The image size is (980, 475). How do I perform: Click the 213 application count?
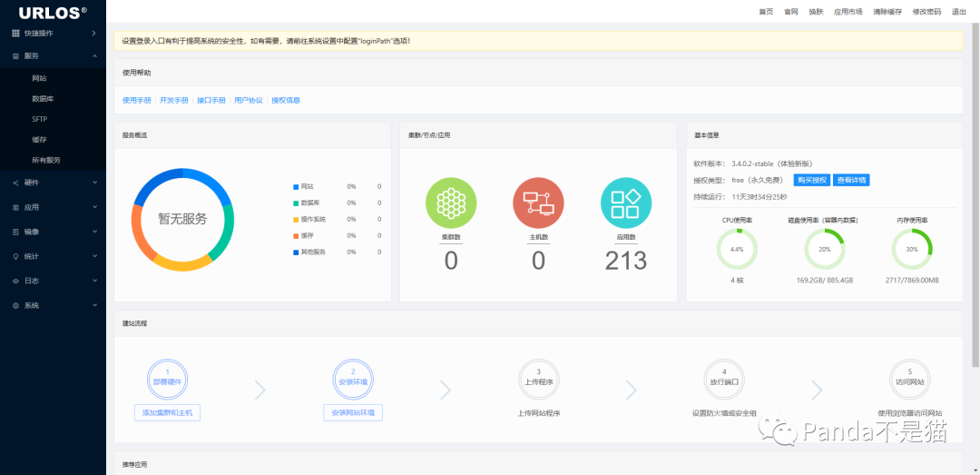[x=625, y=261]
